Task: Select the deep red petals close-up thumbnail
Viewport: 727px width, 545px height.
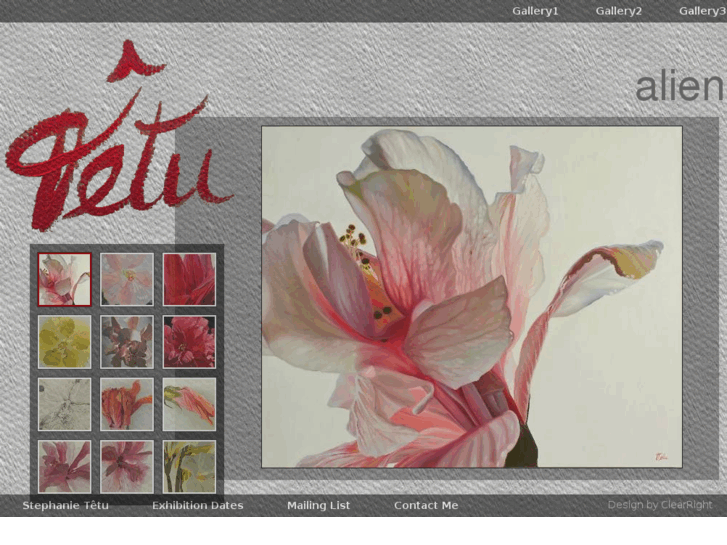Action: tap(189, 279)
